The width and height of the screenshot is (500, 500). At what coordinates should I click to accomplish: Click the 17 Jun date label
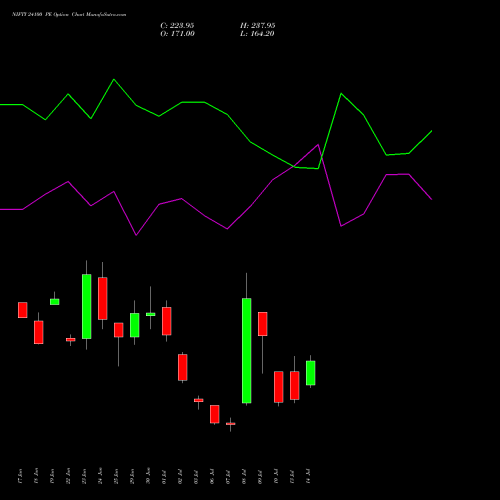20,476
